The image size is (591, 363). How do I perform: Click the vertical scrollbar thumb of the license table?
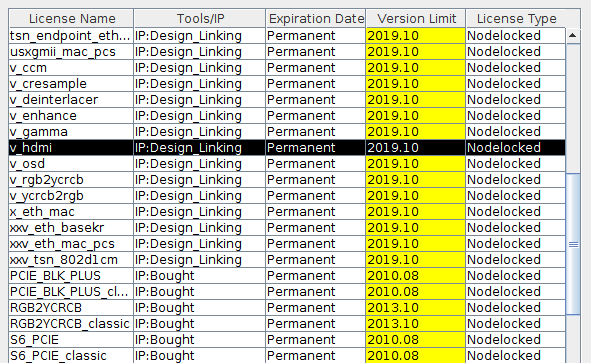point(573,244)
